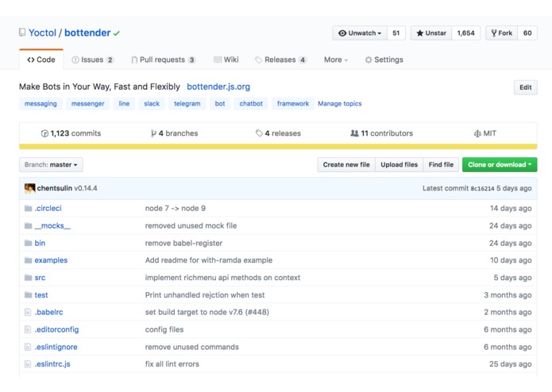Viewport: 552px width, 392px height.
Task: Click the folder icon for .circleci
Action: pyautogui.click(x=28, y=209)
